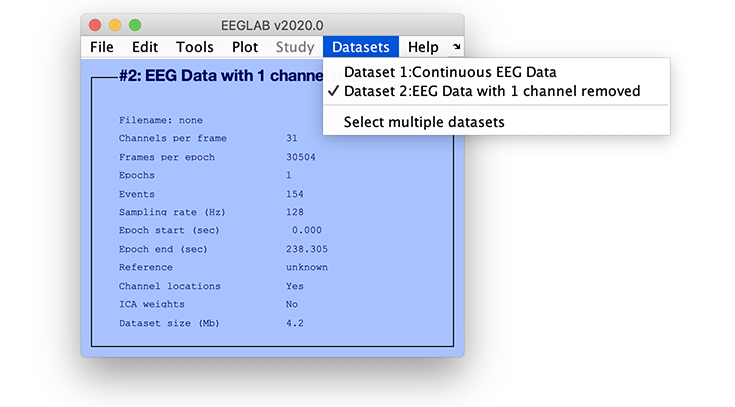
Task: Open the Tools menu
Action: [x=195, y=47]
